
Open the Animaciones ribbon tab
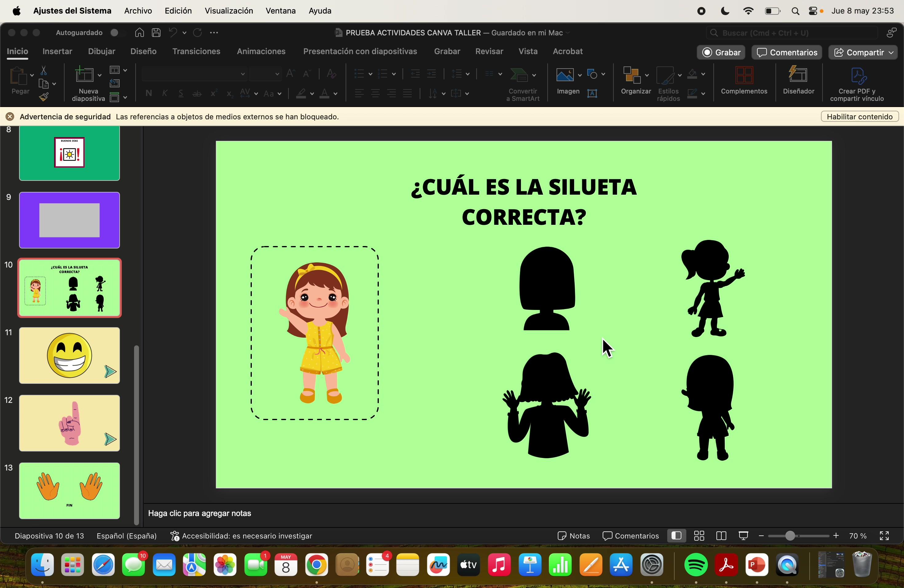[x=261, y=51]
